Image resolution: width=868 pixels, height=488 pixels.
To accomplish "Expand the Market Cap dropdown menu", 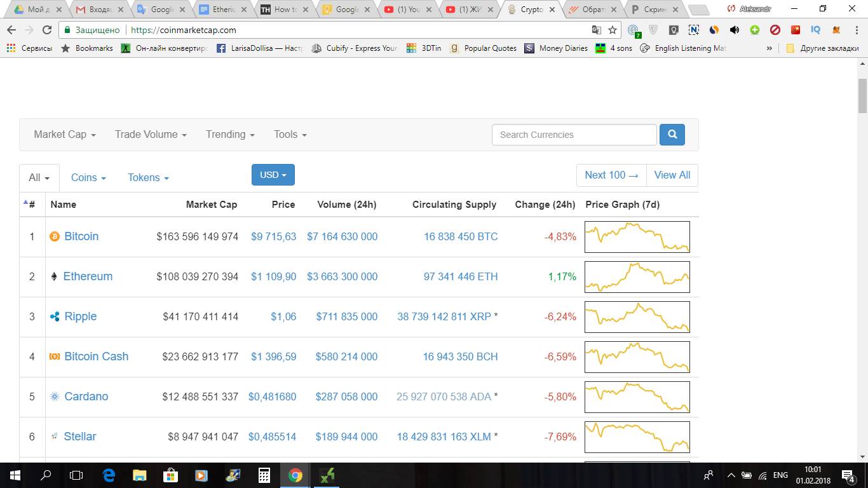I will click(64, 135).
